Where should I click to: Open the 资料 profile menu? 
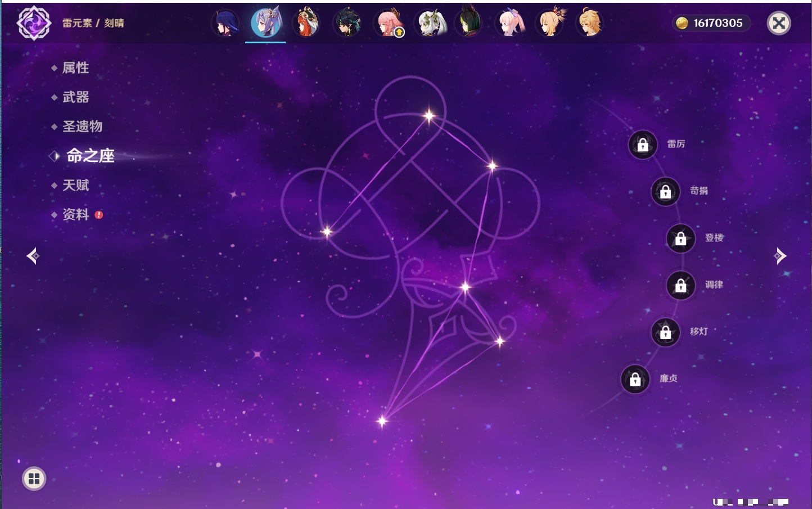point(75,214)
